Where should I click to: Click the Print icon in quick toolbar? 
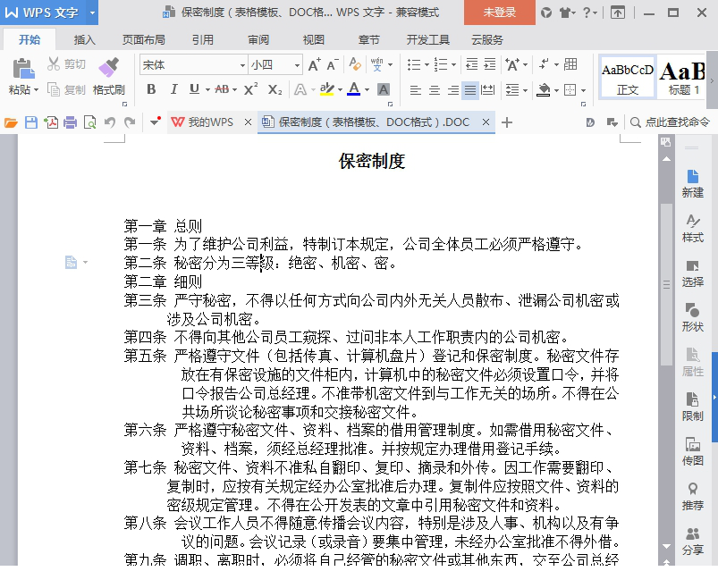pyautogui.click(x=71, y=122)
